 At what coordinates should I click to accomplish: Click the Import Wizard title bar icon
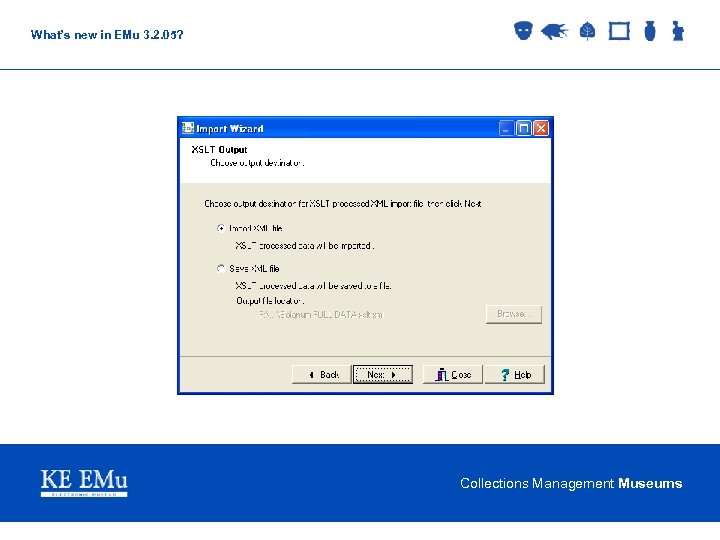pos(187,128)
